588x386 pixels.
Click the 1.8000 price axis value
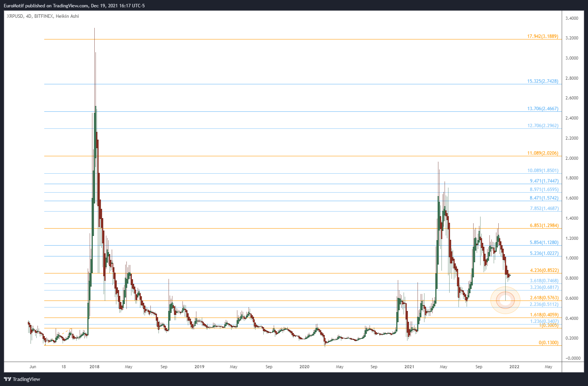click(x=572, y=178)
